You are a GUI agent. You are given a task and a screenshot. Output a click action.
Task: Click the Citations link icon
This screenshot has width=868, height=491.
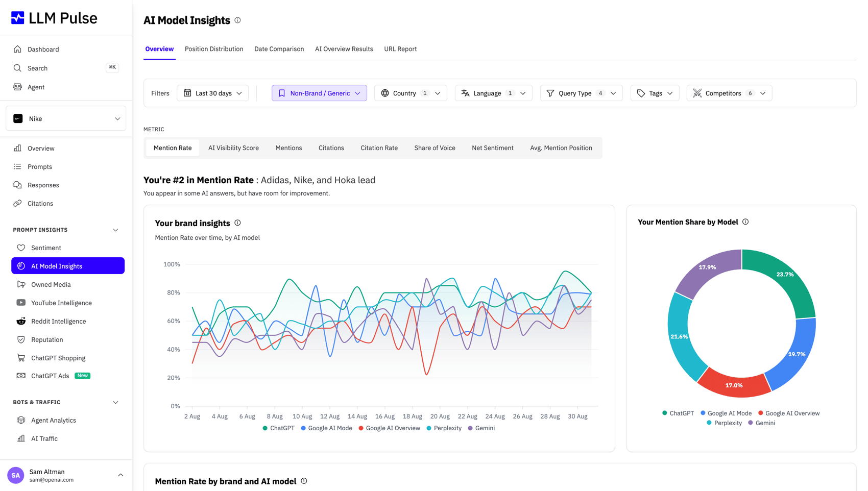(x=17, y=203)
